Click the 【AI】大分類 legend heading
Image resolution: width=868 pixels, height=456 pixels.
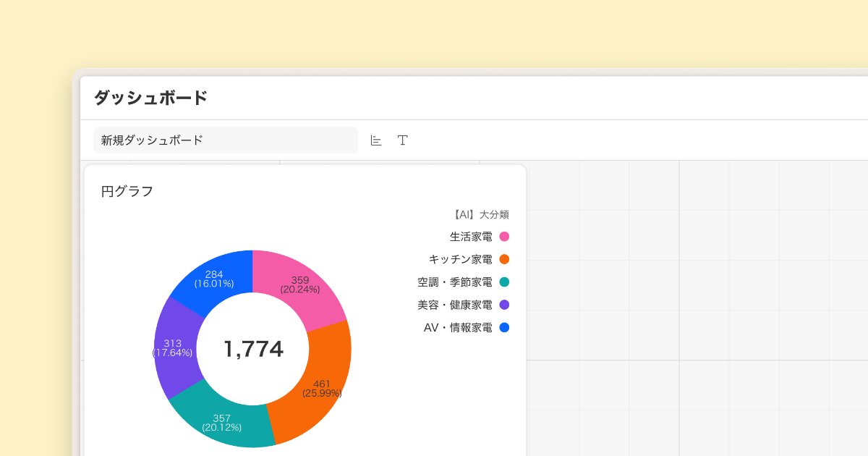coord(480,214)
